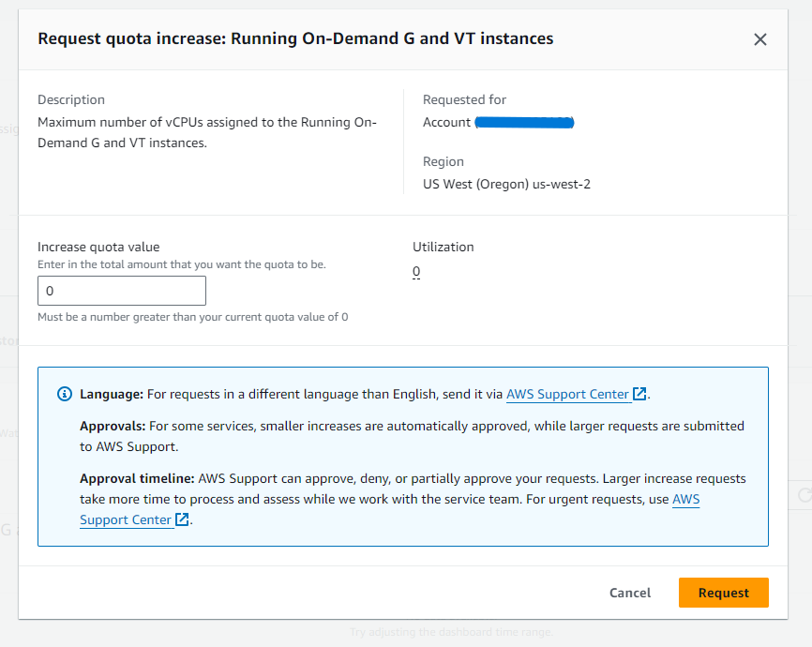Click the dashboard time range message behind dialog
This screenshot has width=812, height=647.
451,632
